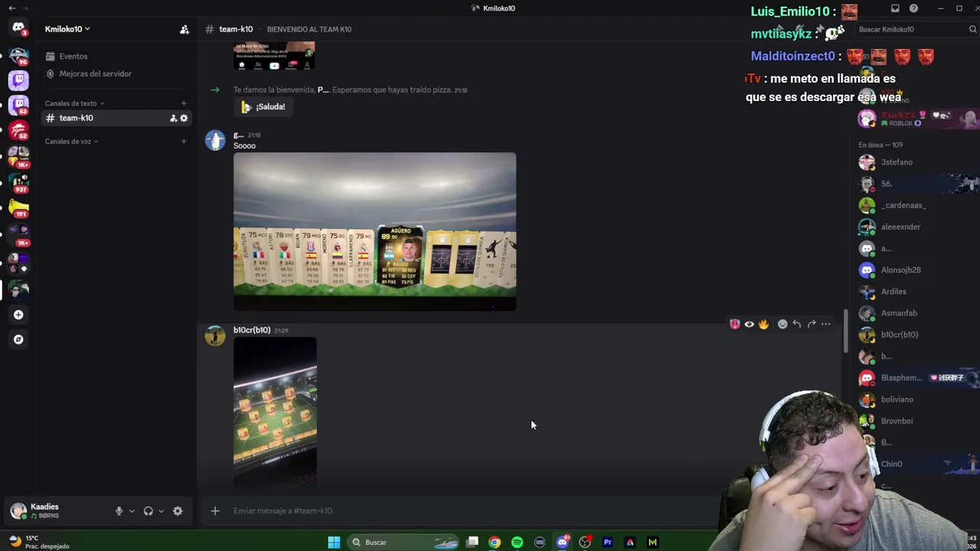
Task: Open Premiere Pro from the taskbar
Action: (x=607, y=543)
